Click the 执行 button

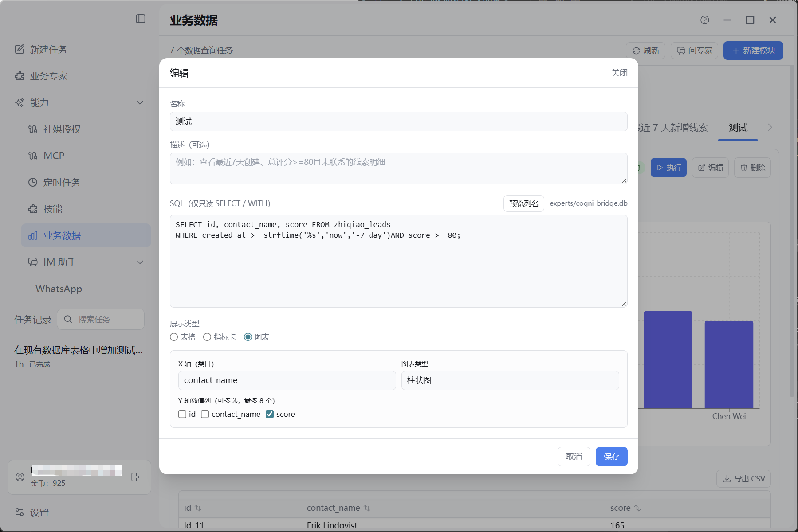(668, 168)
